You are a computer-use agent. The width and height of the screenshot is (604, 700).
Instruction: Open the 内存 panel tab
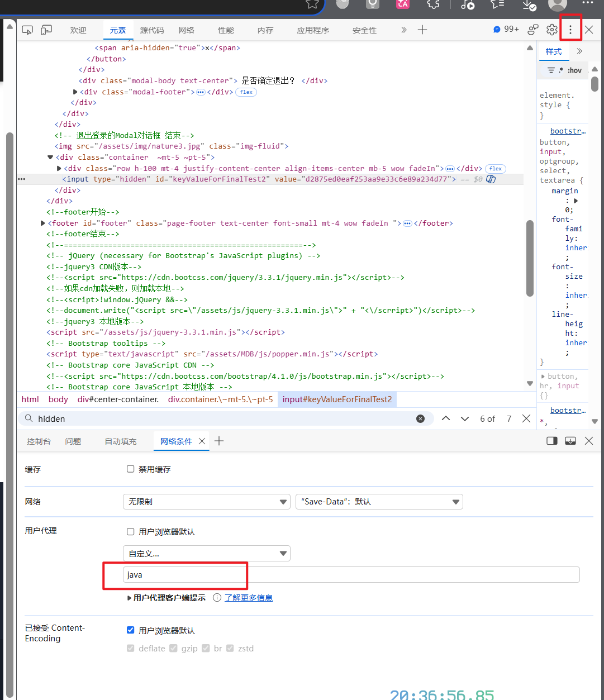click(x=265, y=30)
